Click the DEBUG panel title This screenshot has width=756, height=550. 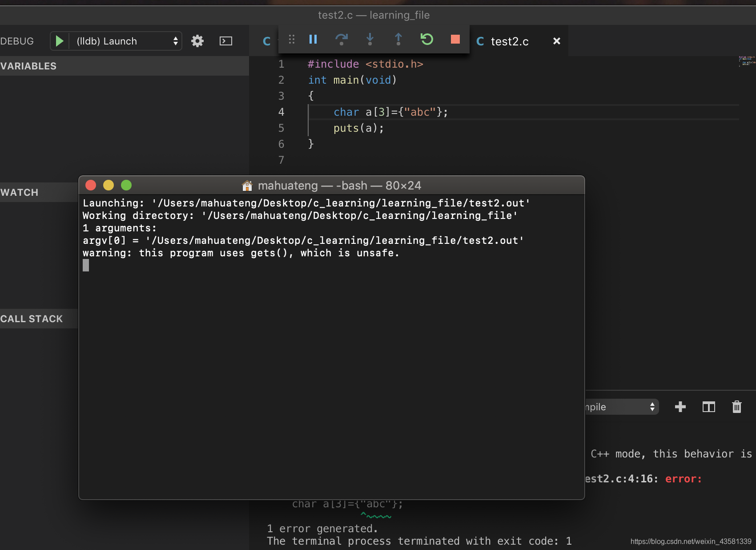point(17,41)
